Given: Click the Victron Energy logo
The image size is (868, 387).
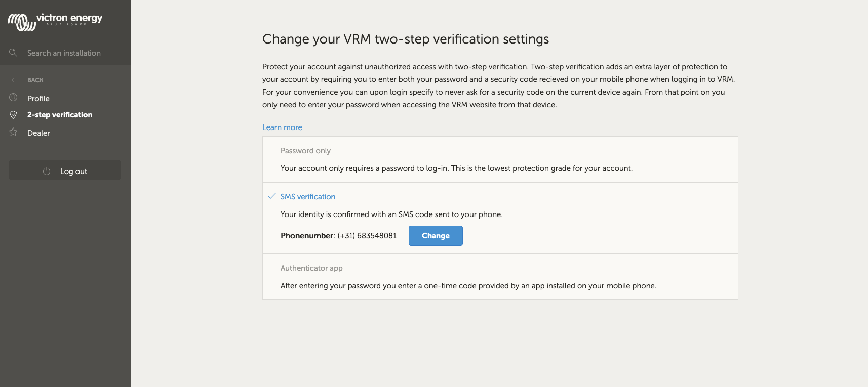Looking at the screenshot, I should click(x=55, y=21).
